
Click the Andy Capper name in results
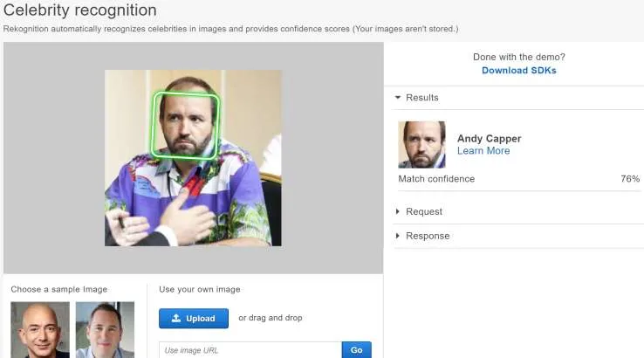489,138
